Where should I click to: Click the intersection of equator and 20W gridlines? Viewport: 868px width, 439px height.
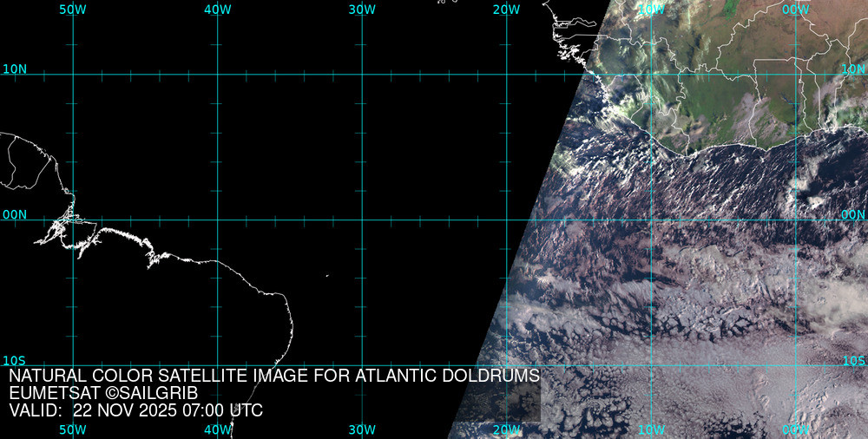506,219
